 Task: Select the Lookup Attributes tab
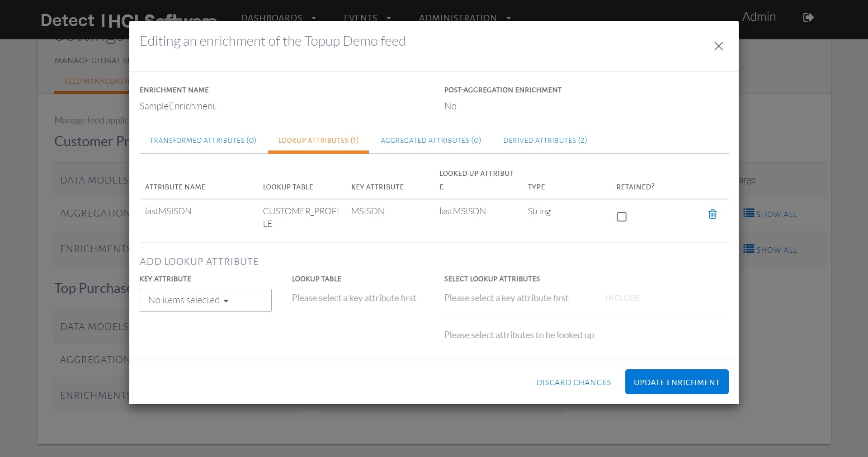(x=318, y=141)
